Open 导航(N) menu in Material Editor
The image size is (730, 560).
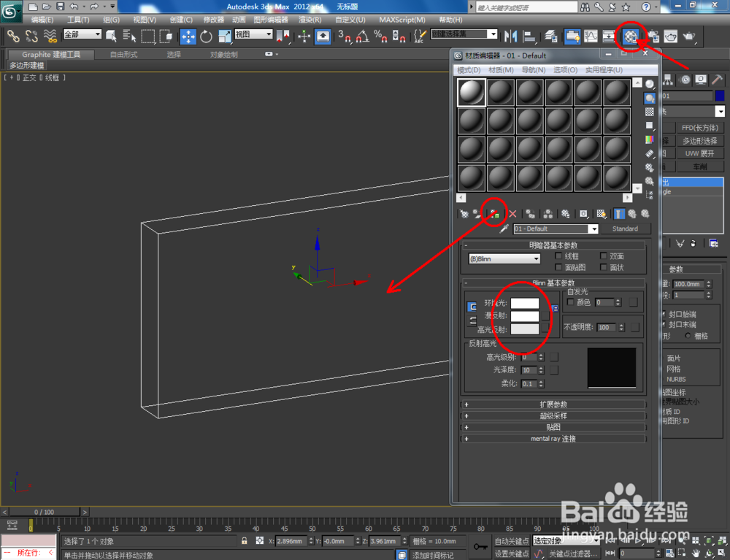533,70
